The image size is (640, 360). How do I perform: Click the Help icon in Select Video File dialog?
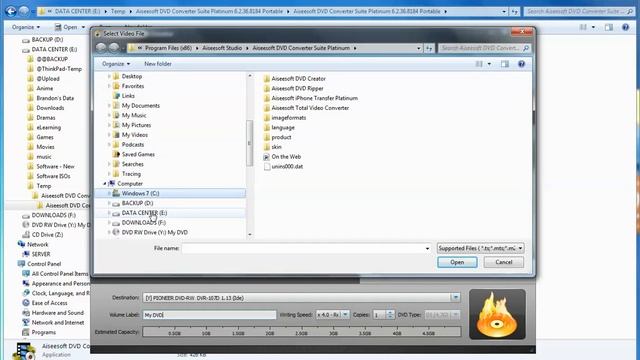521,64
